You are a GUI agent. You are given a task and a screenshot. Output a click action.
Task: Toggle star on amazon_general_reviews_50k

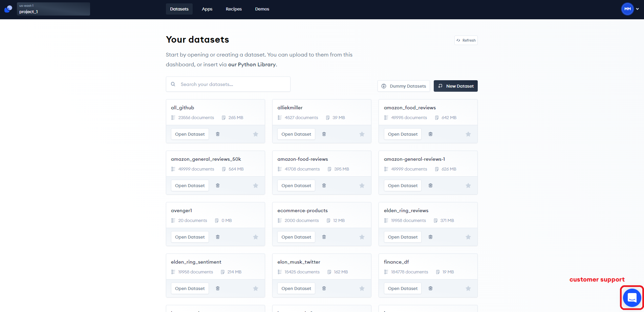tap(256, 185)
